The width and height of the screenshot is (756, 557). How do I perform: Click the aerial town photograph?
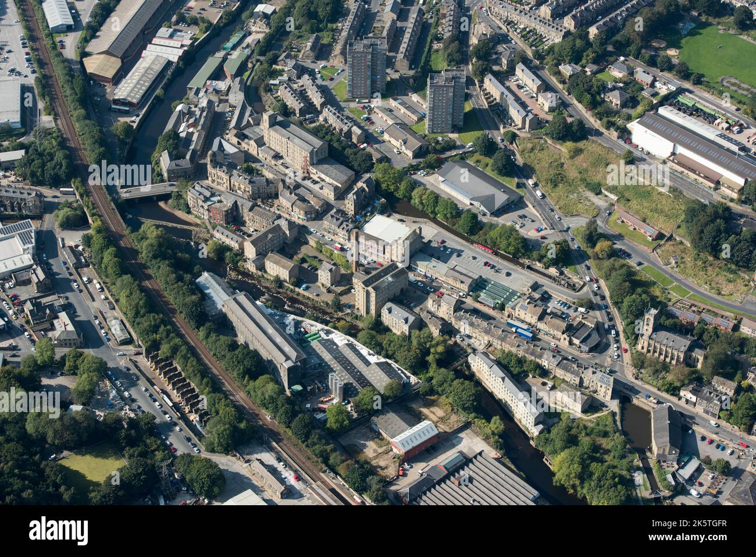pyautogui.click(x=378, y=253)
